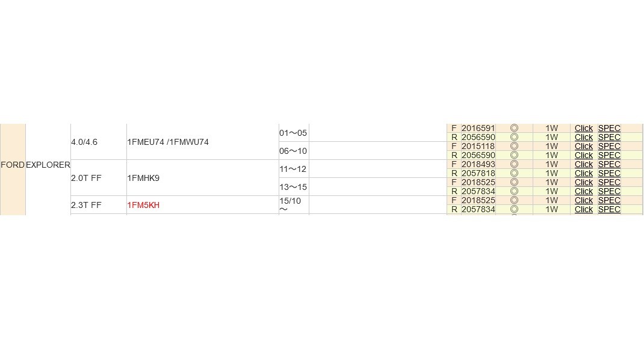Screen dimensions: 644x339
Task: Select the 4.0/4.6 engine cell
Action: (84, 142)
